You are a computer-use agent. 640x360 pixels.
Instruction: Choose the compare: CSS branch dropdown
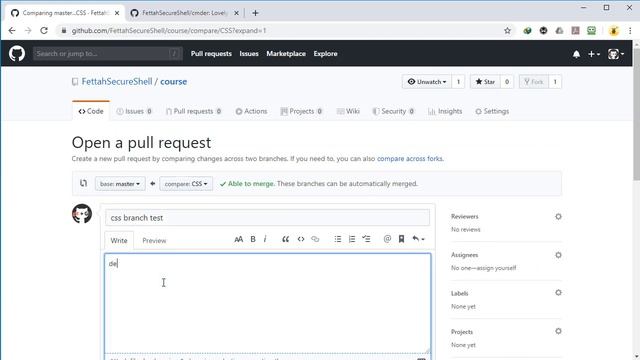(x=186, y=184)
